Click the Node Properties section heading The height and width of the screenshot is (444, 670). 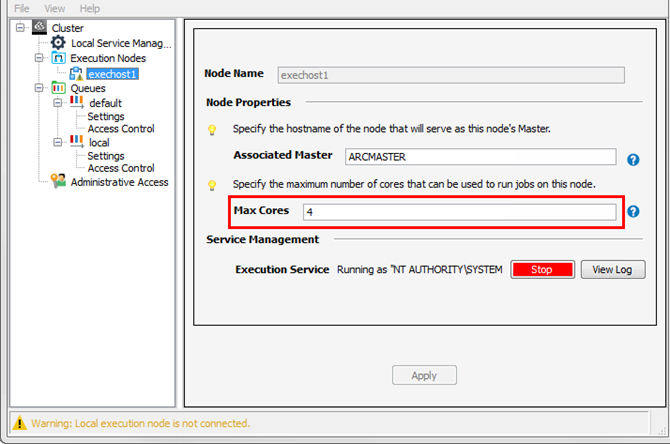click(x=248, y=103)
